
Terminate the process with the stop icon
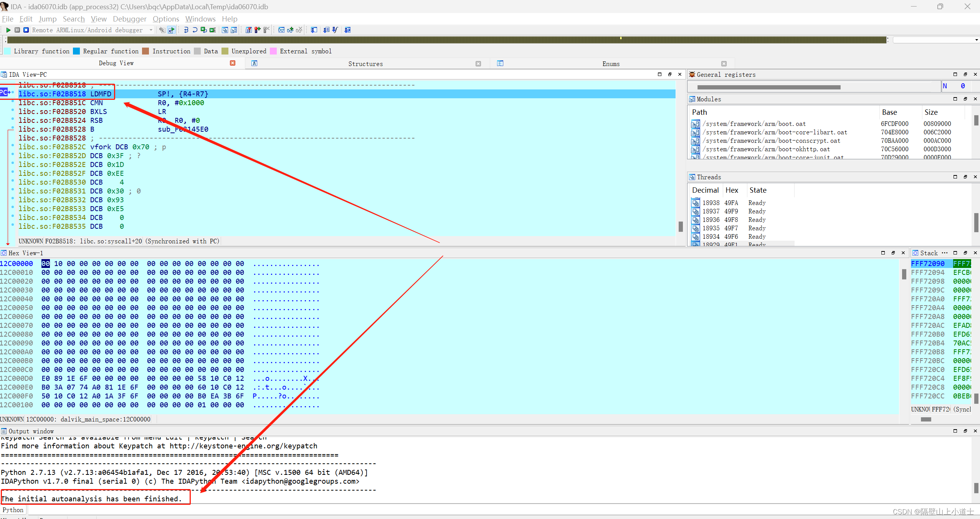pyautogui.click(x=26, y=30)
